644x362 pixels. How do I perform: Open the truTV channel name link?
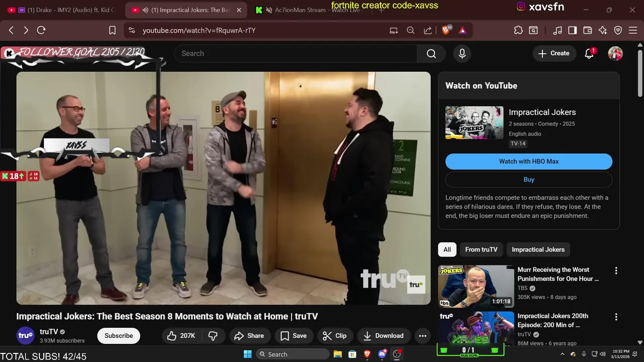coord(49,332)
